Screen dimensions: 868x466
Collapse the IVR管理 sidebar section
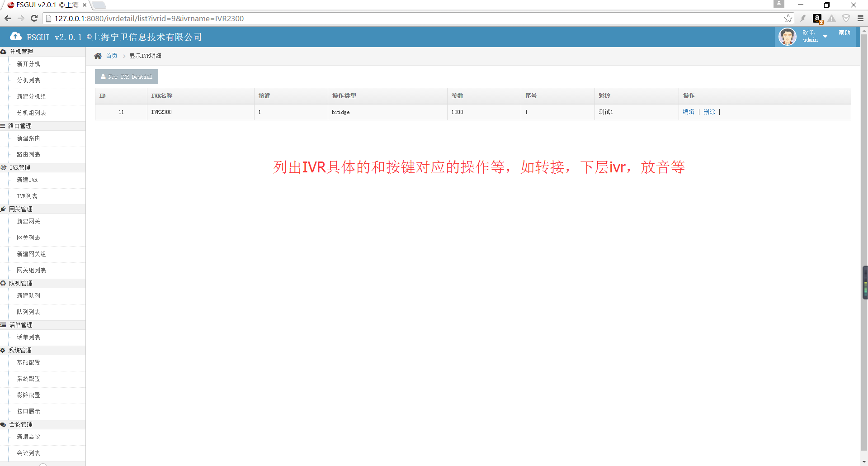[x=20, y=168]
